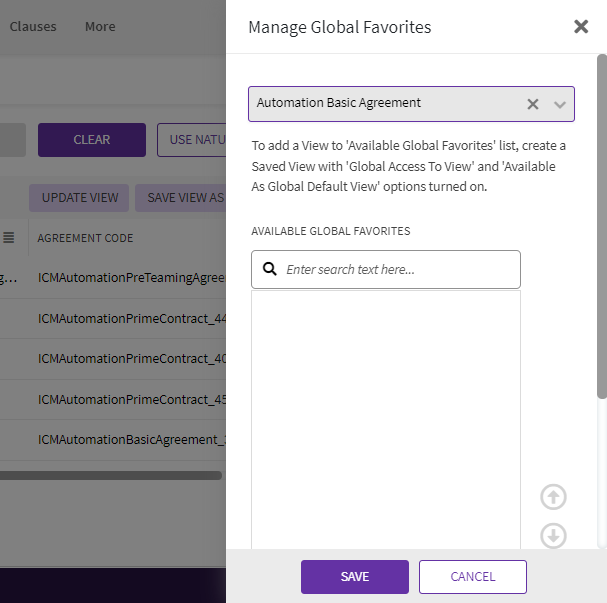Cancel the global favorites dialog

tap(472, 577)
